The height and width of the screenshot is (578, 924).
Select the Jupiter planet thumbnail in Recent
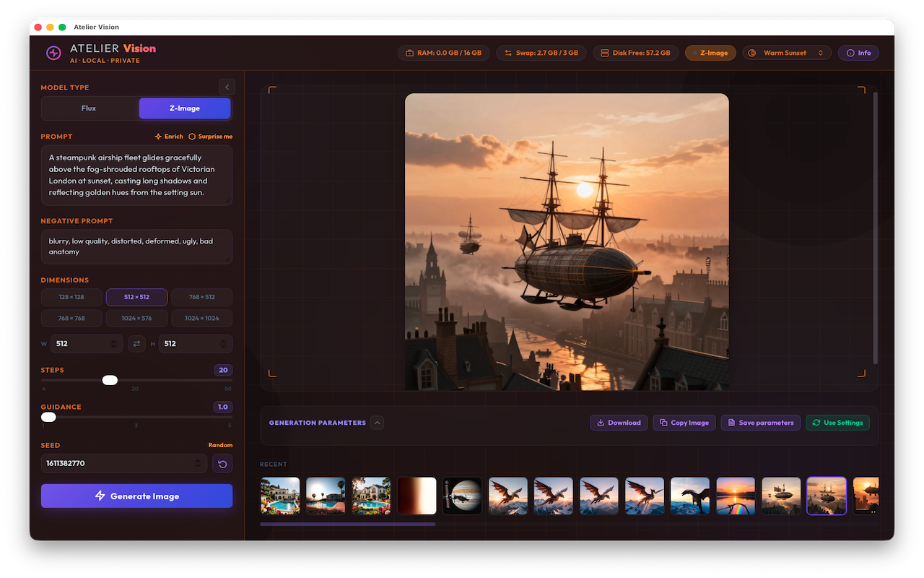463,496
